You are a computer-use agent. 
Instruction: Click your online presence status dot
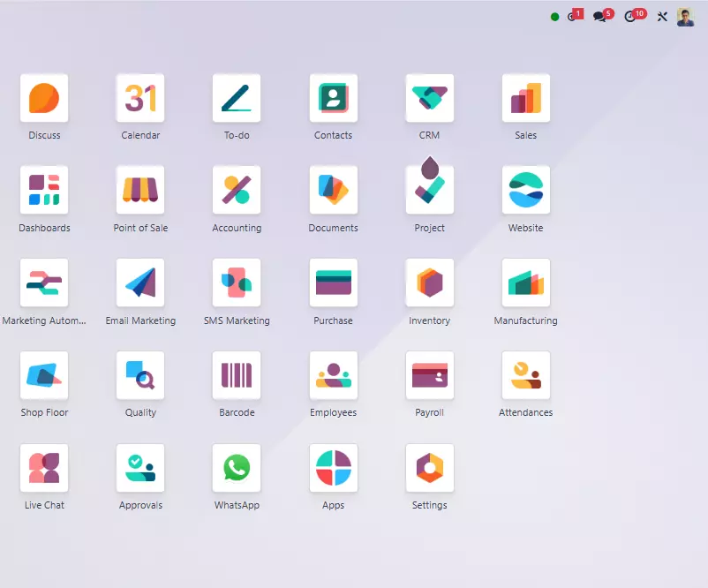(554, 16)
